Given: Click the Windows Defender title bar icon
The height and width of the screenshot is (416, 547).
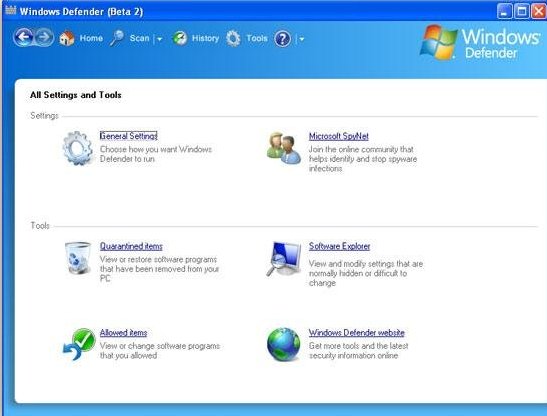Looking at the screenshot, I should pos(10,10).
